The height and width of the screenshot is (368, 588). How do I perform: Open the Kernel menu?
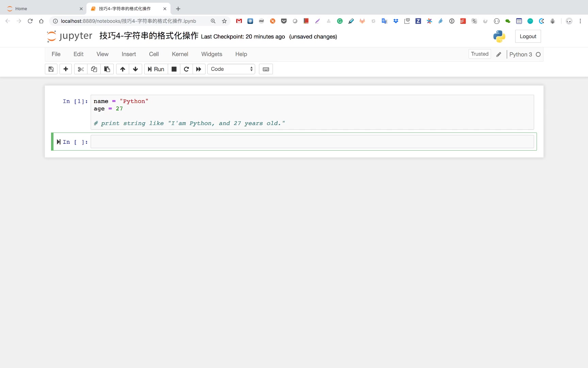pos(180,54)
